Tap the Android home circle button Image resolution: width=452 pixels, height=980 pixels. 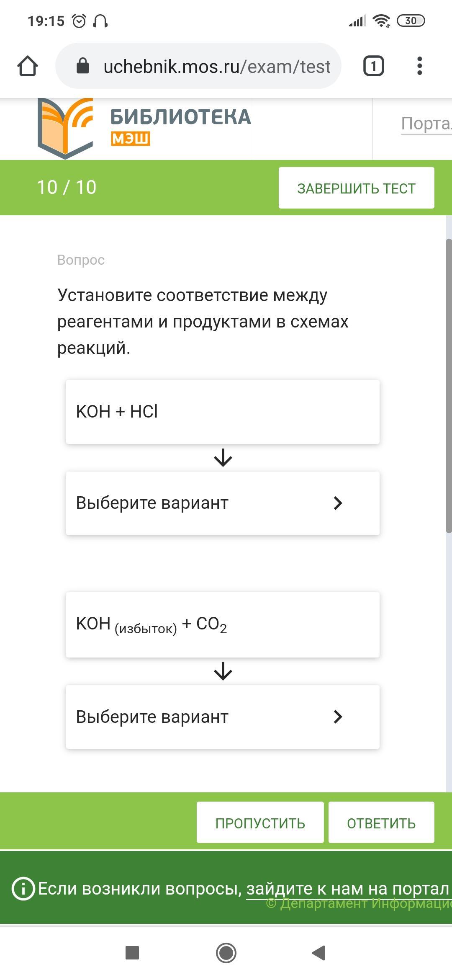(226, 953)
